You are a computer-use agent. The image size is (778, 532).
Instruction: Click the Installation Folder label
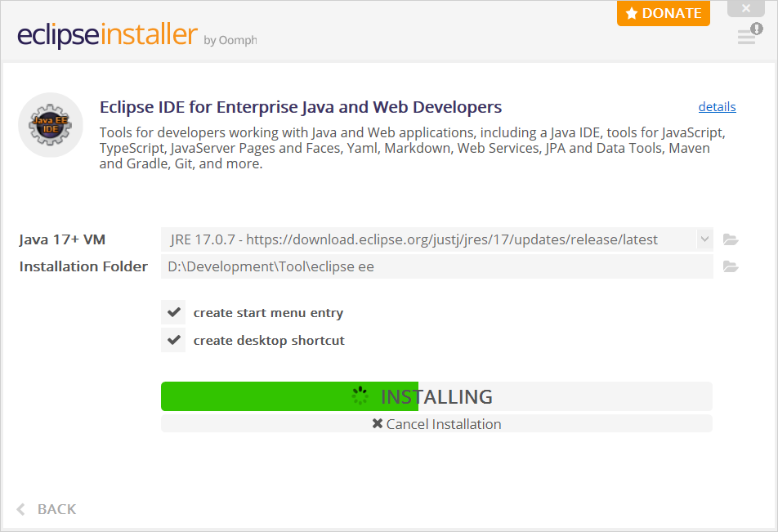(x=83, y=266)
